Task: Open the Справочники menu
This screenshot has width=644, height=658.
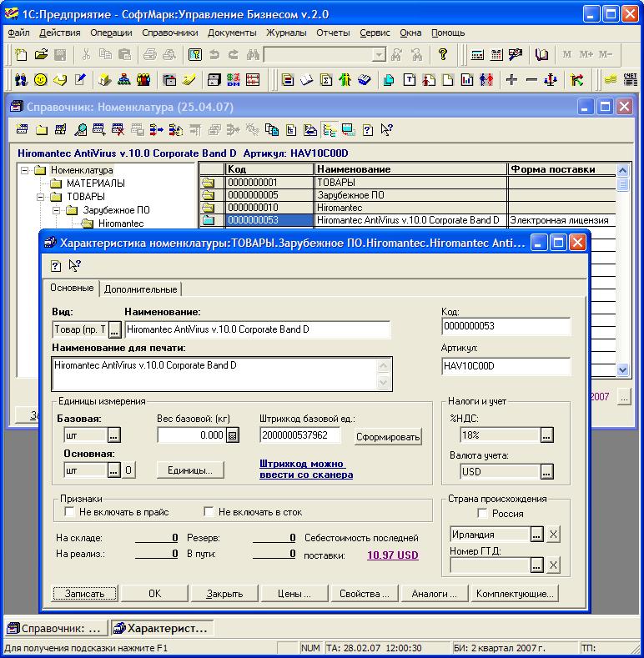Action: pyautogui.click(x=169, y=33)
